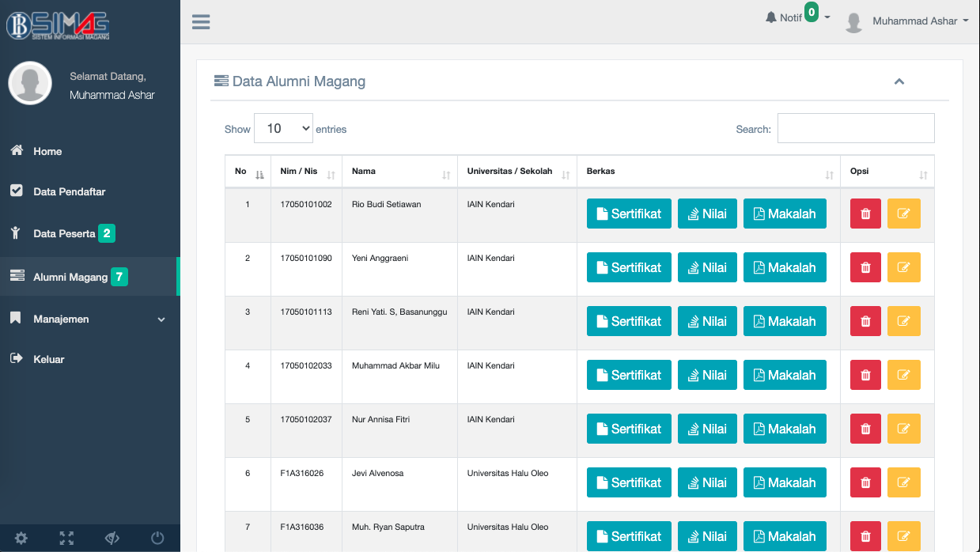Open the Notif bell notifications
The width and height of the screenshot is (980, 552).
[x=783, y=17]
